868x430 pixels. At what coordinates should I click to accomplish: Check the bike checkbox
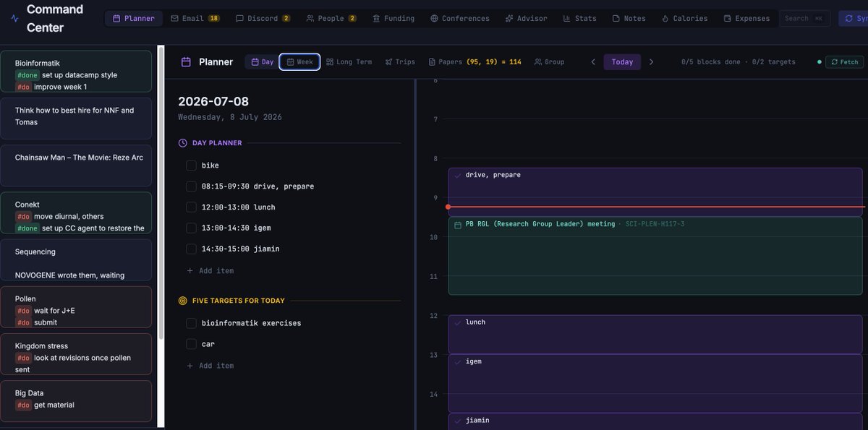[191, 165]
